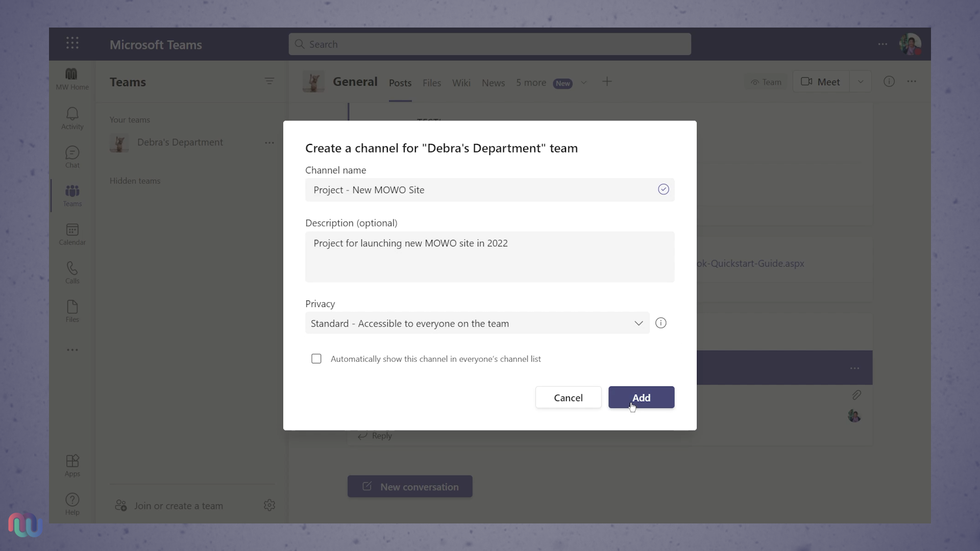
Task: Click the Cancel button
Action: [568, 397]
